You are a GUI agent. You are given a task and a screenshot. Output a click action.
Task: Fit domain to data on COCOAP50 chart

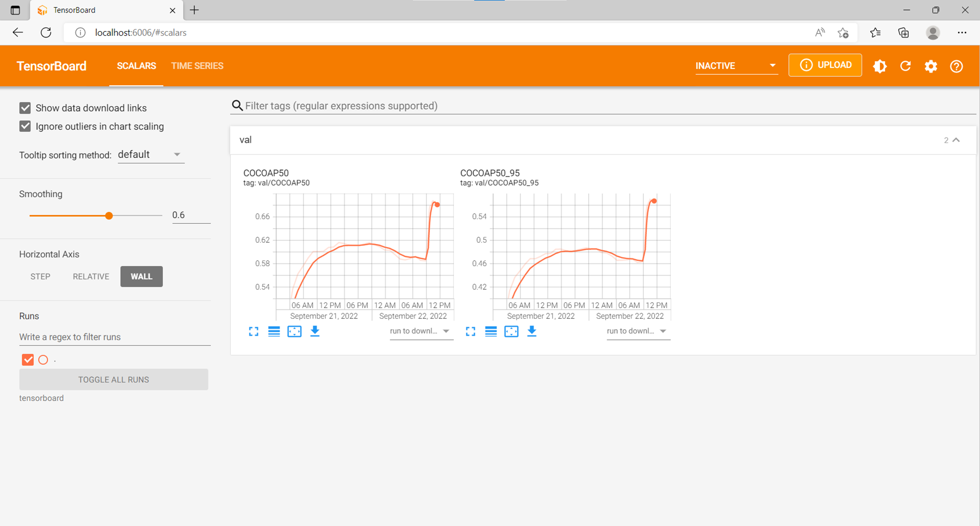[294, 331]
